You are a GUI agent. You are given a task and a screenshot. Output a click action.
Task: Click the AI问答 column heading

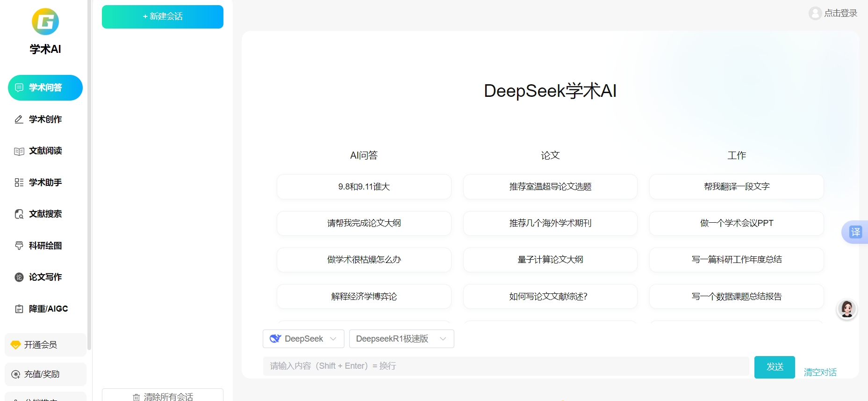point(364,155)
